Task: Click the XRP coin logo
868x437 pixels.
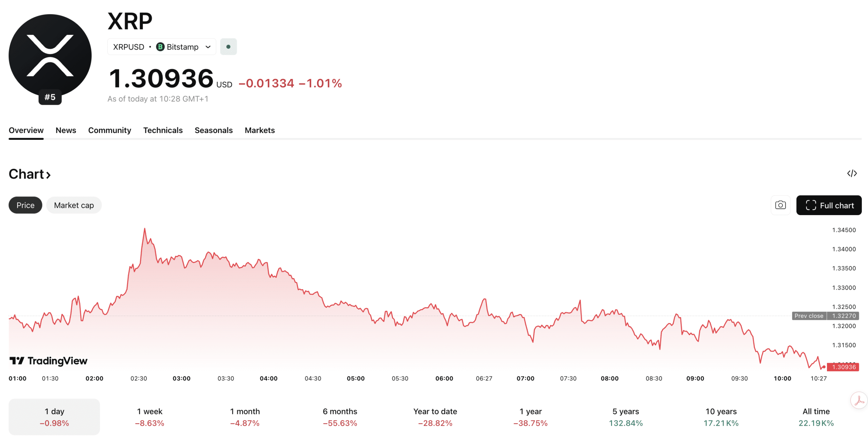Action: click(50, 55)
